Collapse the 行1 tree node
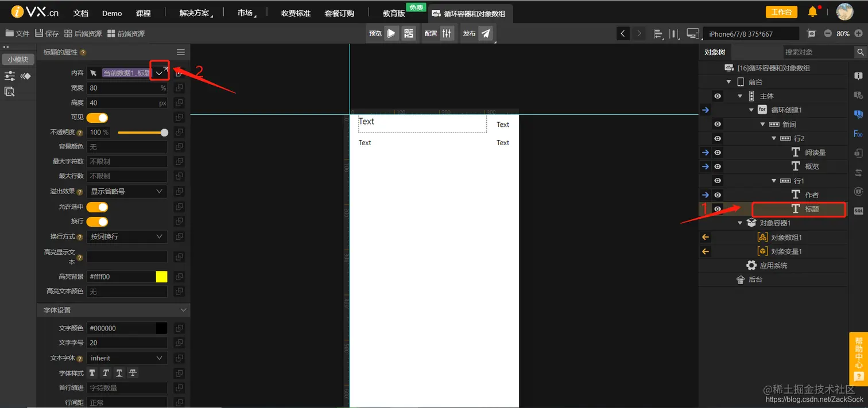This screenshot has width=868, height=408. 774,181
